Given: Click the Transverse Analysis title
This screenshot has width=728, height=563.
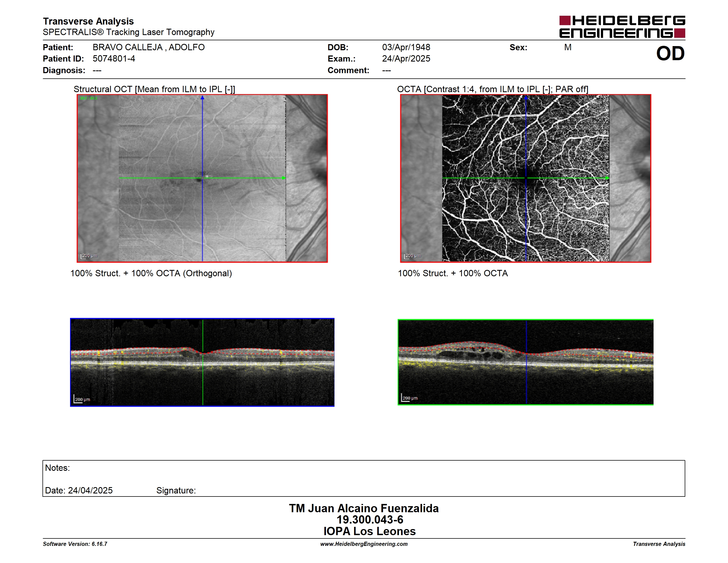Looking at the screenshot, I should pos(88,21).
